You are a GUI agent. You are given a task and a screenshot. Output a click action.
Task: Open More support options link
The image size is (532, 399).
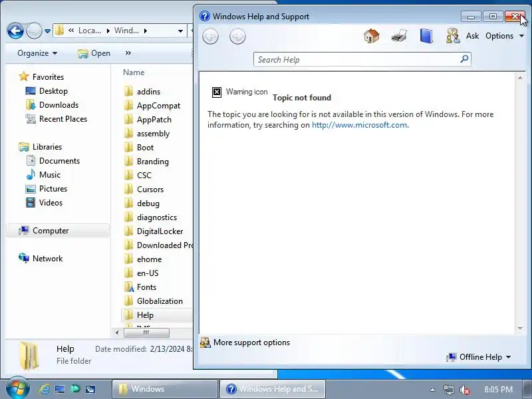tap(251, 342)
